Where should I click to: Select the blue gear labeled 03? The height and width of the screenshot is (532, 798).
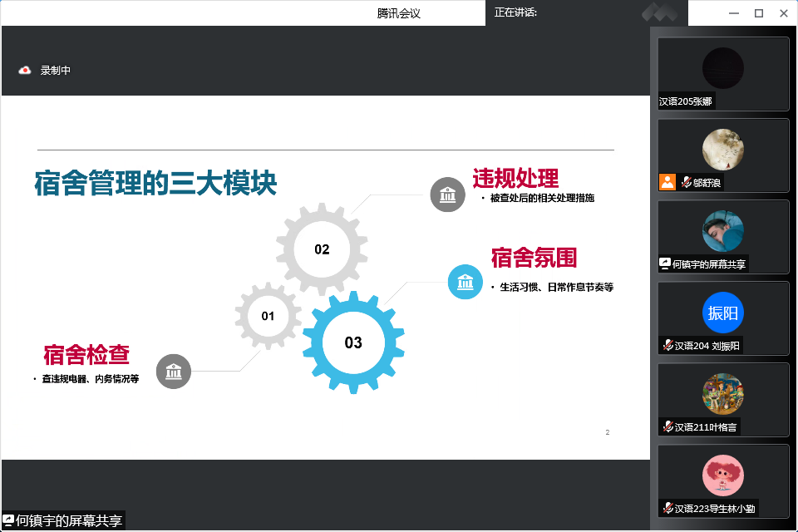[353, 342]
